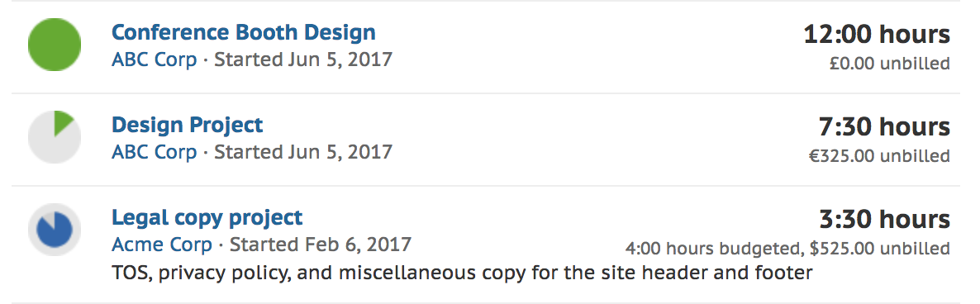
Task: Open the Legal copy project link
Action: tap(207, 217)
